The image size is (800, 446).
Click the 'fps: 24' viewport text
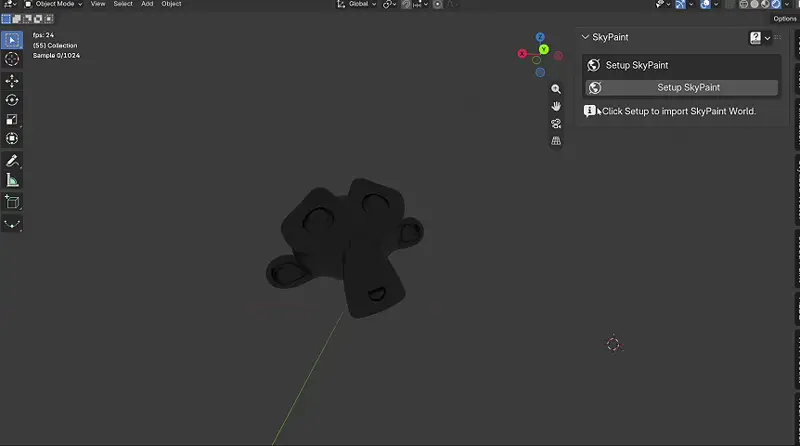[43, 35]
